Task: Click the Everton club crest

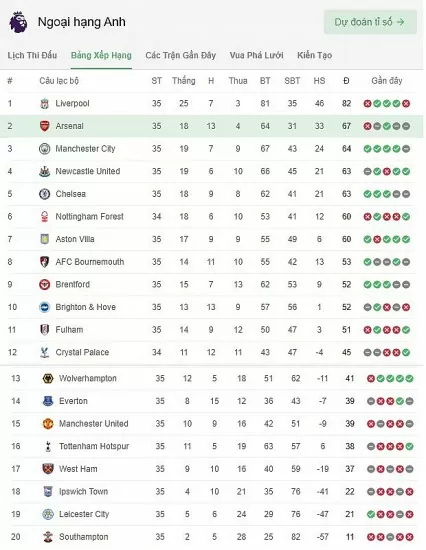Action: [48, 401]
